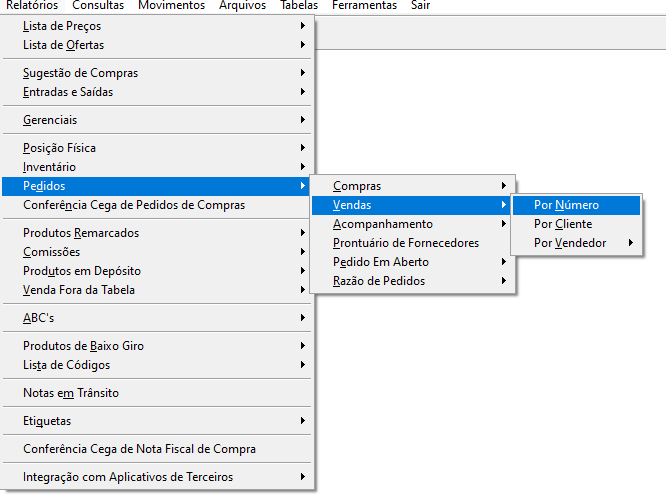Open Pedido Em Aberto submenu
This screenshot has height=502, width=666.
pyautogui.click(x=413, y=262)
